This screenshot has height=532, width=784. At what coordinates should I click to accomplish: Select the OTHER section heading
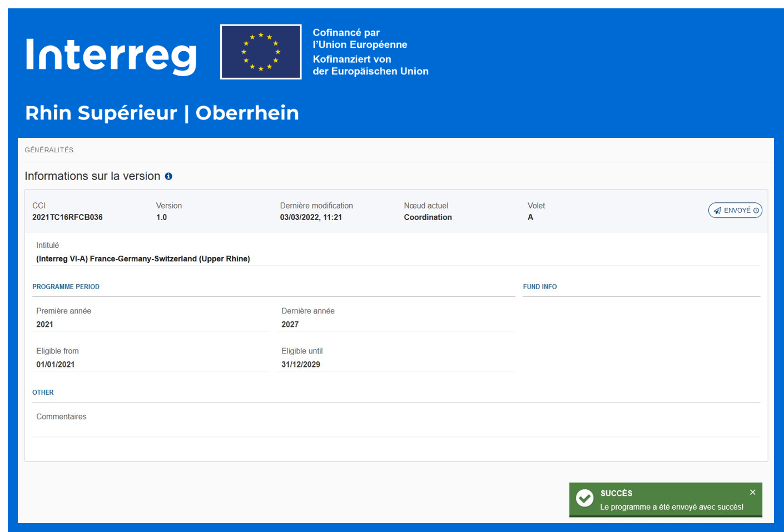(x=43, y=392)
